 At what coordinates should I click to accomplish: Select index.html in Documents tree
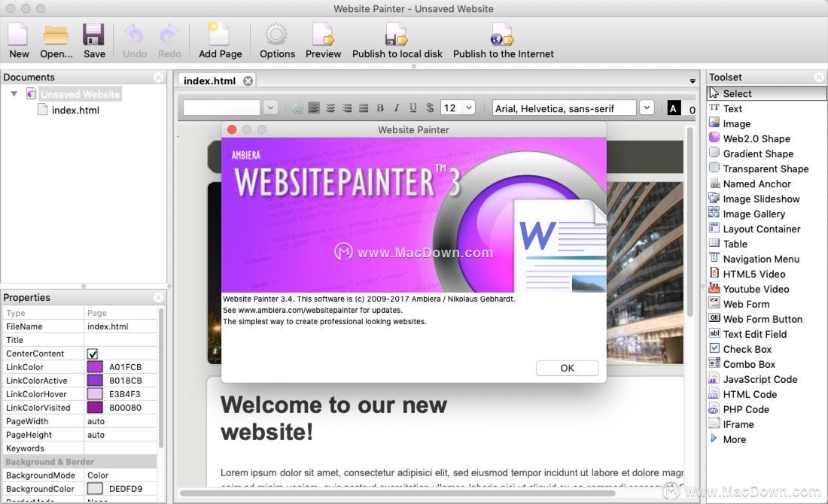pos(75,110)
